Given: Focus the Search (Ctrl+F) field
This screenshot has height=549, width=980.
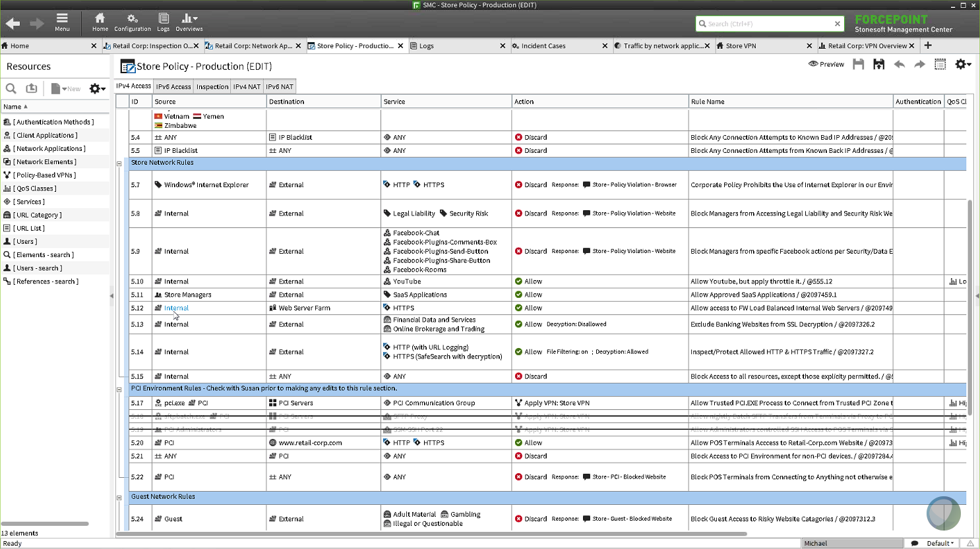Looking at the screenshot, I should pyautogui.click(x=765, y=24).
